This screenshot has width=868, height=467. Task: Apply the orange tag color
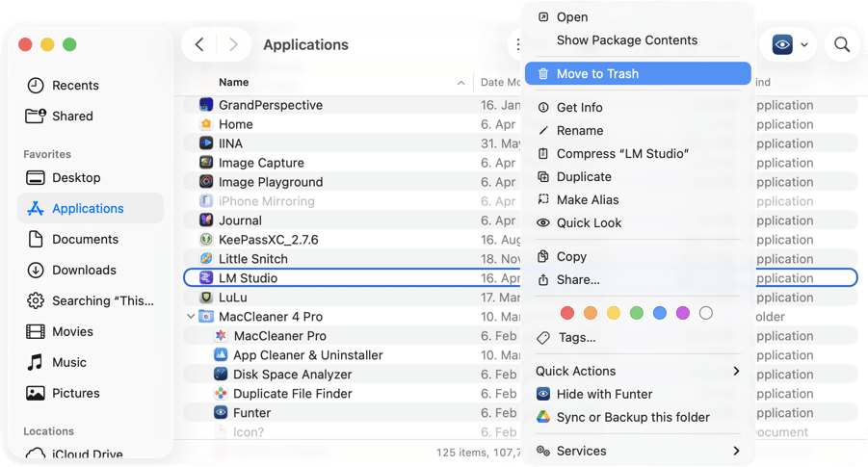(x=591, y=313)
